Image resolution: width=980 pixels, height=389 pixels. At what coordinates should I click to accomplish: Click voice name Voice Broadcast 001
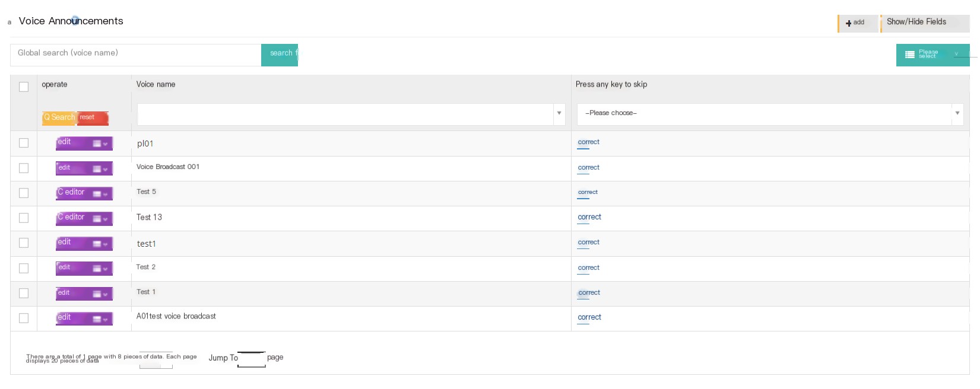click(168, 167)
